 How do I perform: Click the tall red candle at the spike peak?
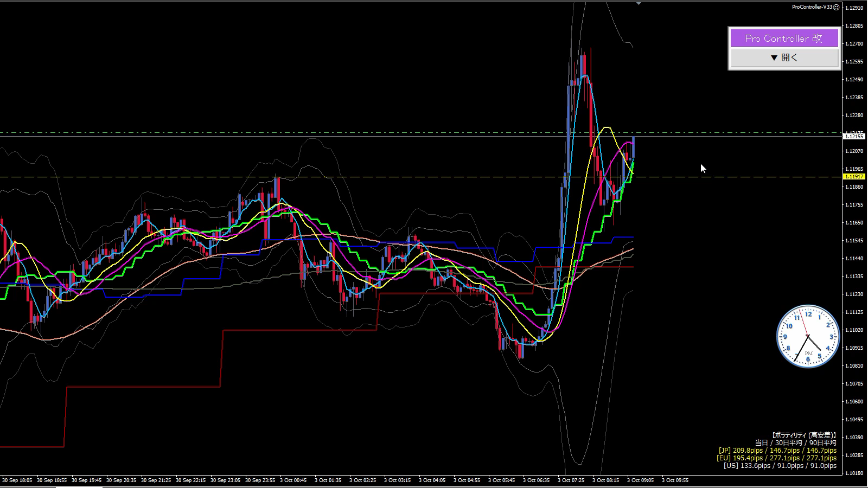(x=590, y=114)
